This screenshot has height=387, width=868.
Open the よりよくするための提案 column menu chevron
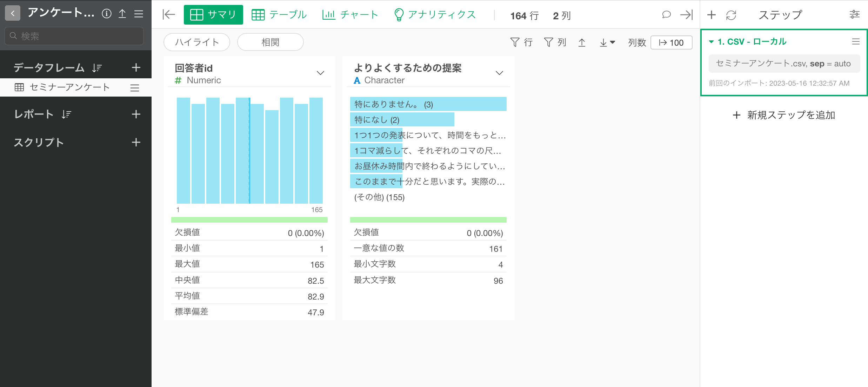(x=499, y=73)
